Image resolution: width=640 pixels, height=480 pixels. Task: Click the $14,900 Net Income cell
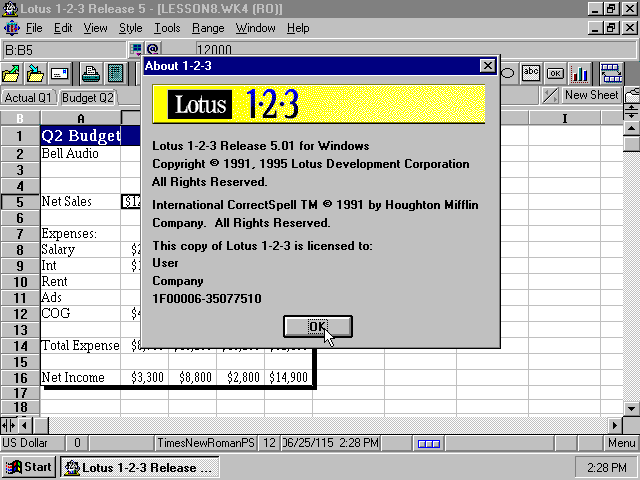point(289,378)
